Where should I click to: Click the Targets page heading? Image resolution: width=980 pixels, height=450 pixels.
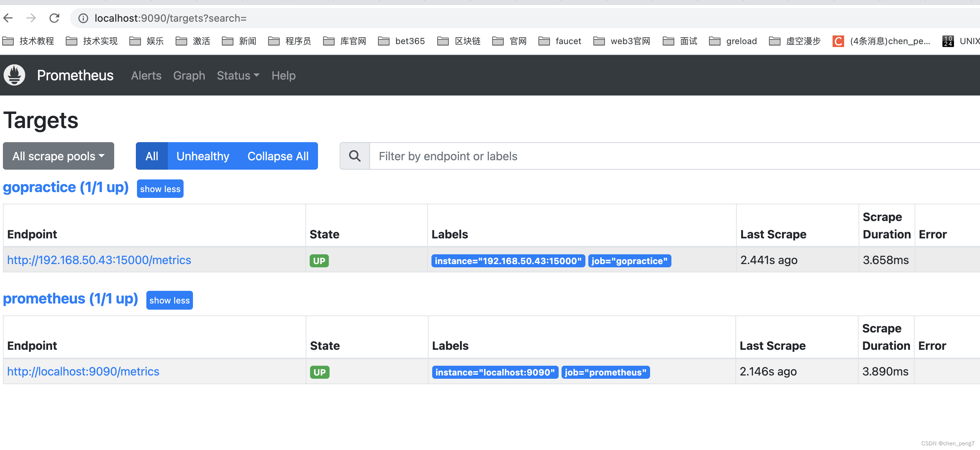(x=41, y=120)
